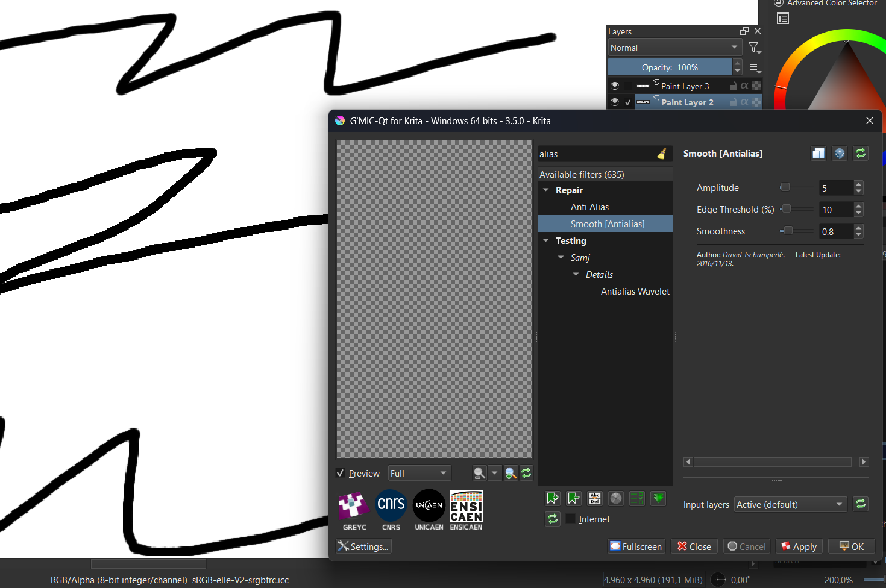Click the GREYC logo

click(x=354, y=511)
